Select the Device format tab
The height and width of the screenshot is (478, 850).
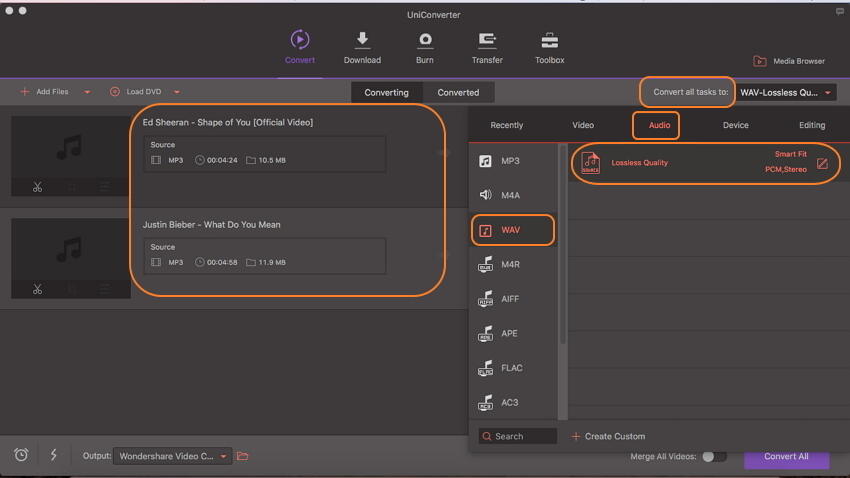(736, 125)
